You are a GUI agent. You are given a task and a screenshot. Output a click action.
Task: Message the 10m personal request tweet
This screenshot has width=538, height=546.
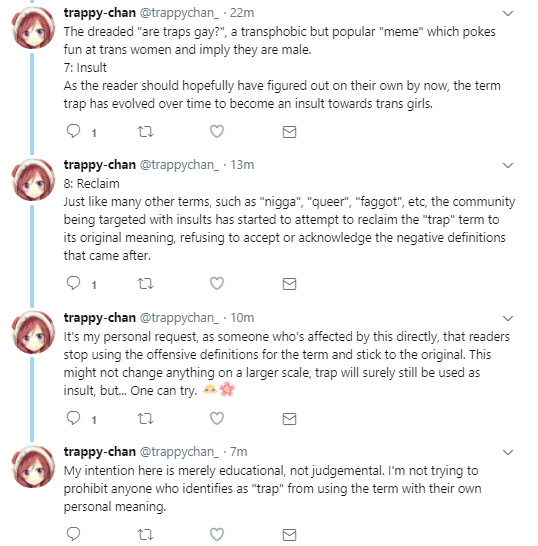pyautogui.click(x=289, y=419)
